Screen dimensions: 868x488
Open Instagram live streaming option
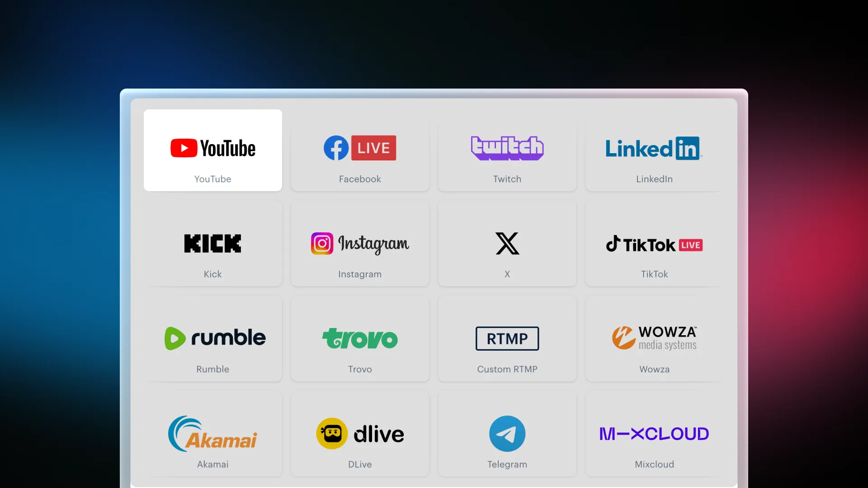tap(359, 245)
